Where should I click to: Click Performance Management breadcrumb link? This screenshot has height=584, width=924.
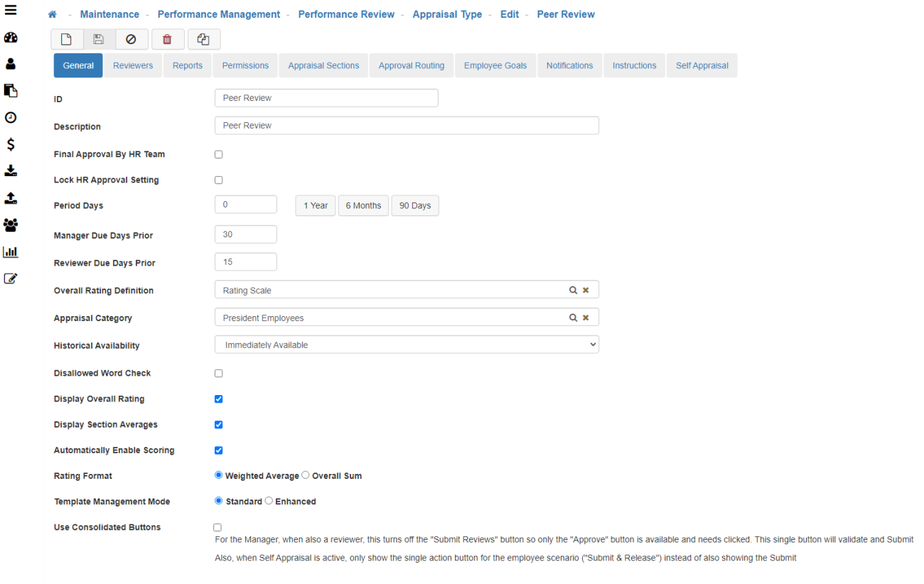click(x=219, y=14)
